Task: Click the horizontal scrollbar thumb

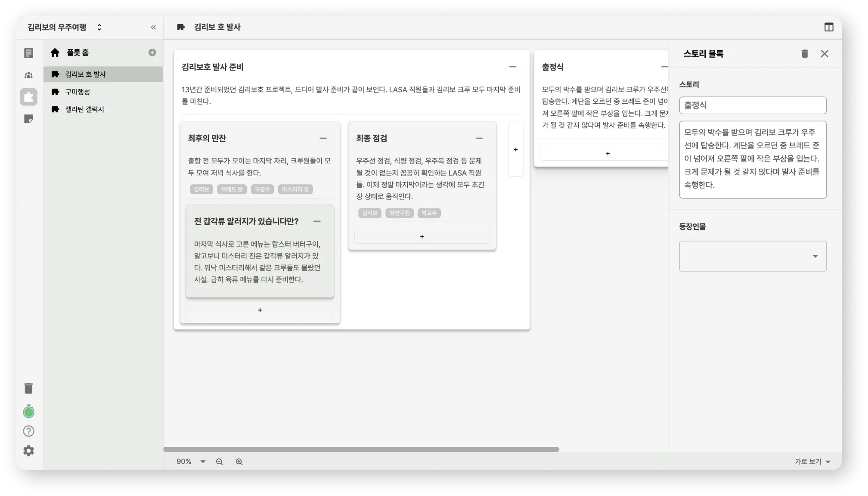Action: coord(361,449)
